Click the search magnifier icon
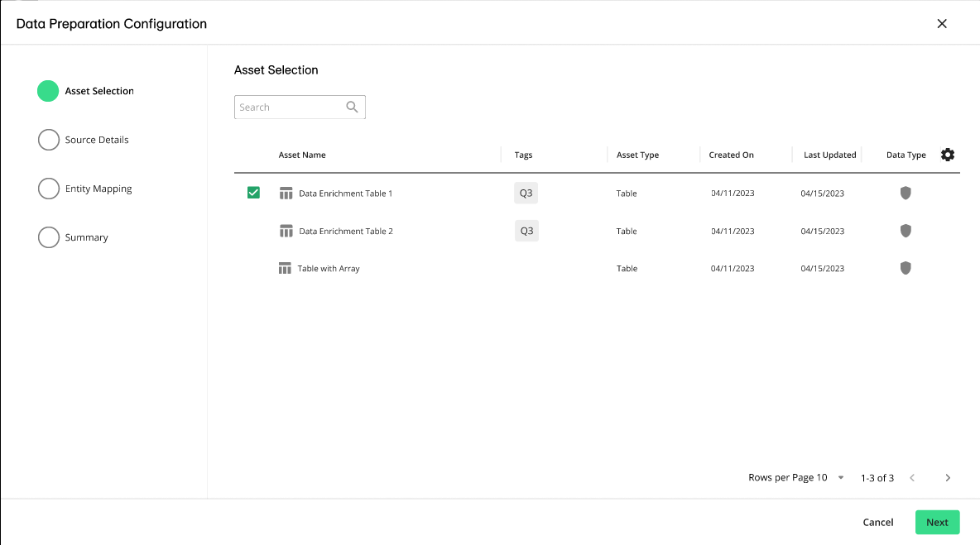 pyautogui.click(x=352, y=107)
